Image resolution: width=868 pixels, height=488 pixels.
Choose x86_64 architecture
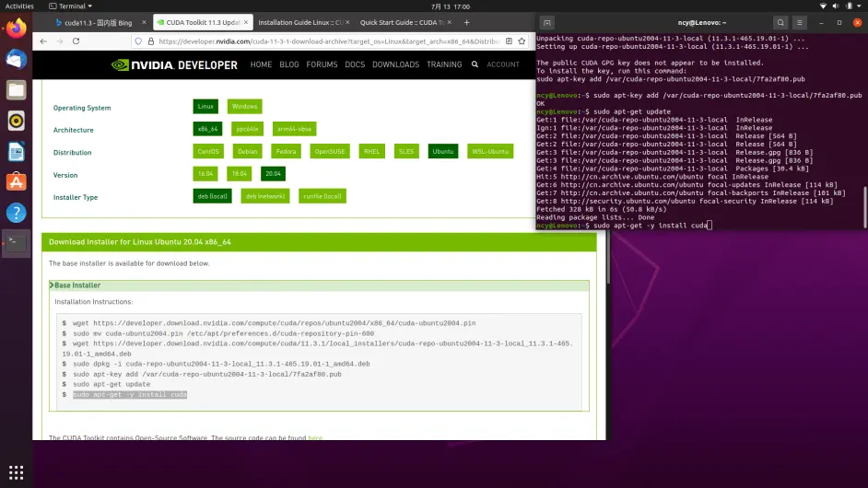[x=207, y=129]
